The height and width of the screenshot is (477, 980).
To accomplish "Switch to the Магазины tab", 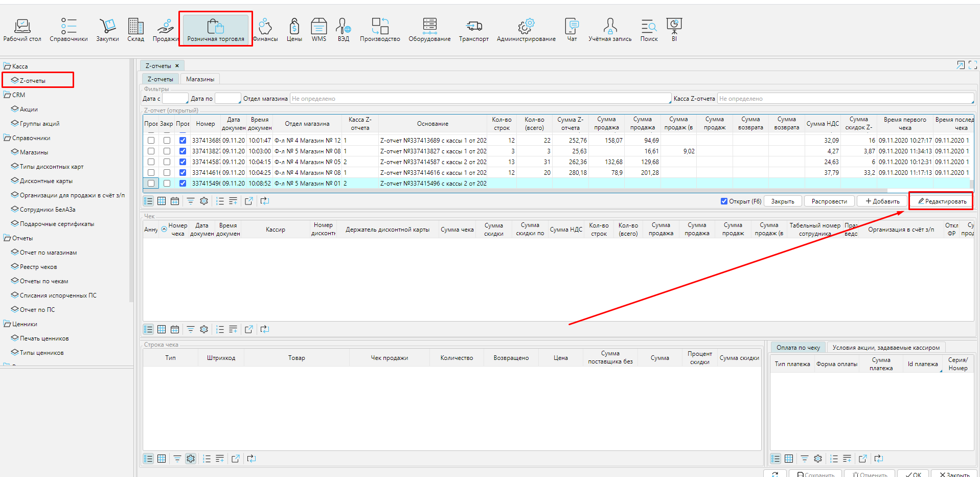I will click(200, 79).
